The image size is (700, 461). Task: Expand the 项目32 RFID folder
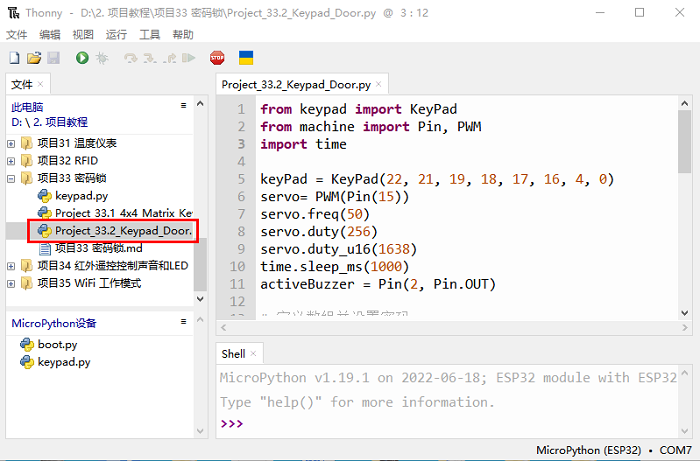tap(11, 160)
